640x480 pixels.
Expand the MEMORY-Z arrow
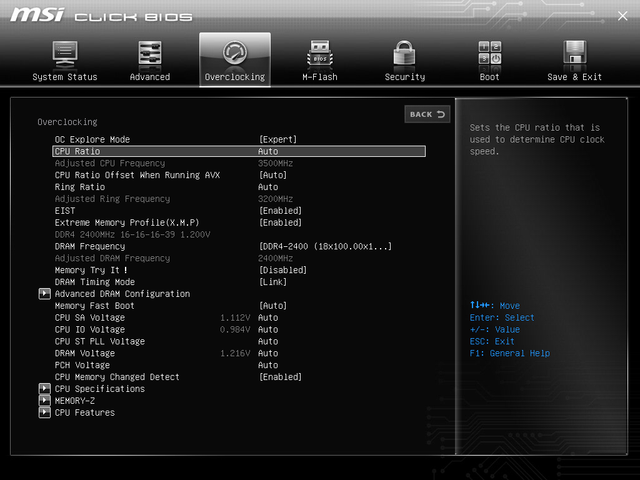(x=44, y=400)
